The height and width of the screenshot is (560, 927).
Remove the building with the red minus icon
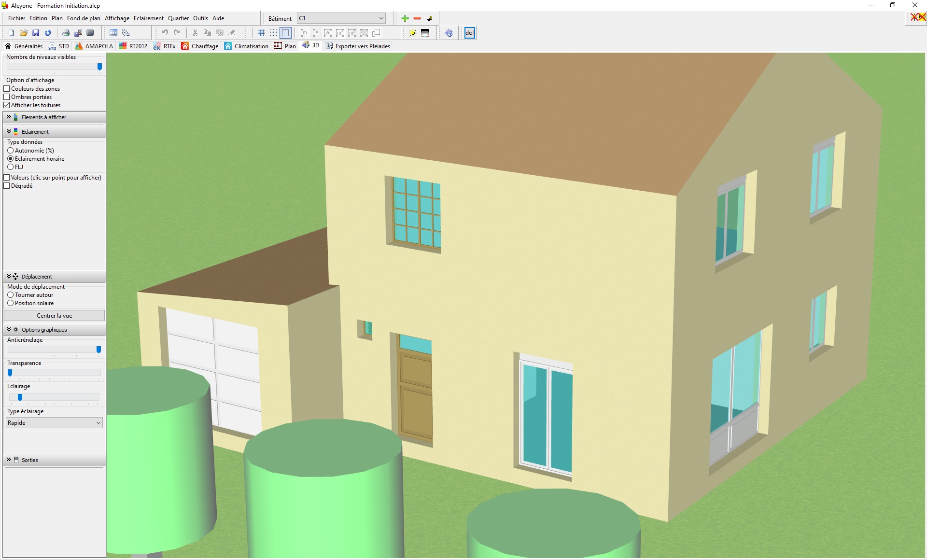(417, 18)
